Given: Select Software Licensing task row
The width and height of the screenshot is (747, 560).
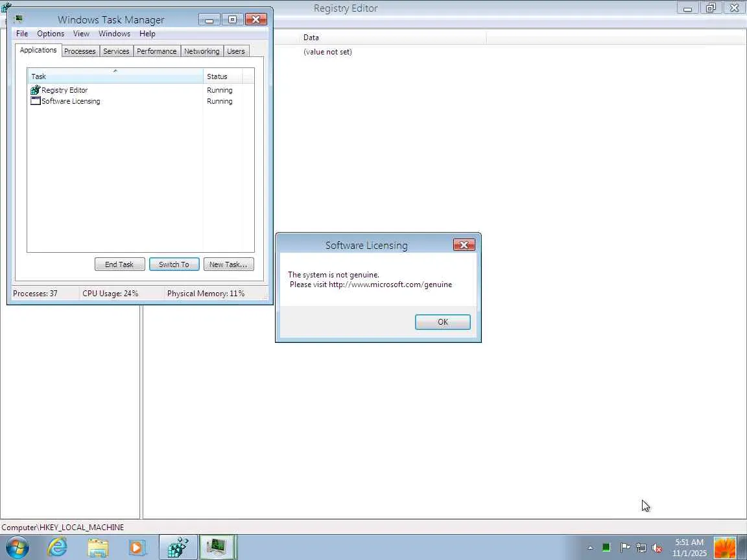Looking at the screenshot, I should point(141,101).
